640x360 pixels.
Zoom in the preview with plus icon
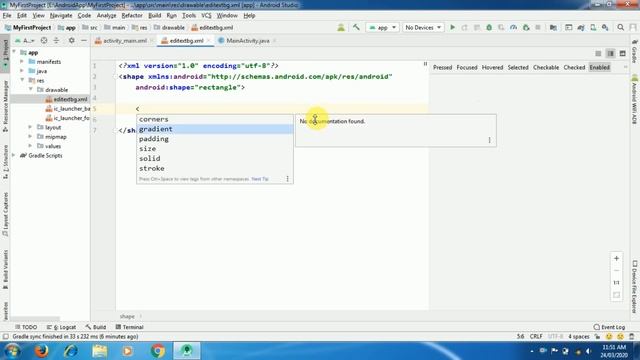coord(616,258)
